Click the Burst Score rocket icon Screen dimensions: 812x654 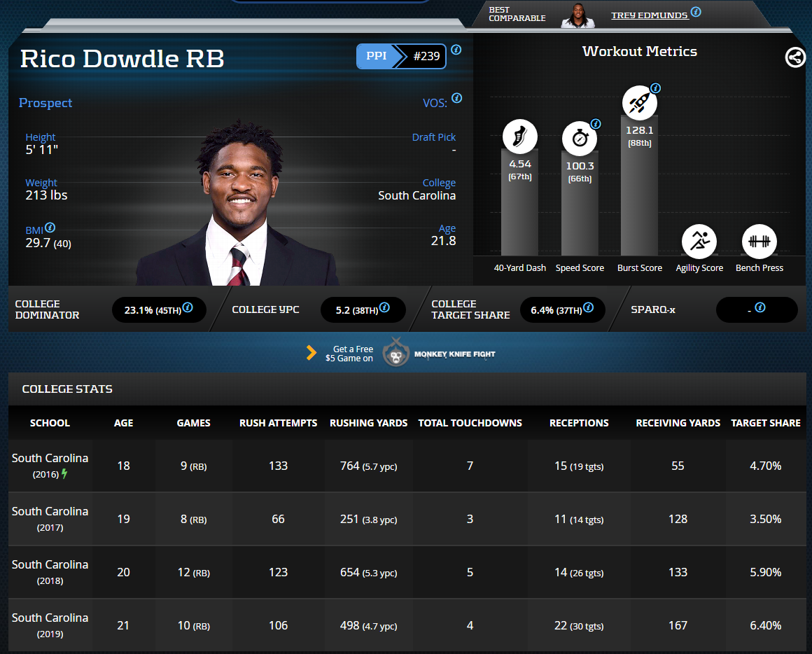pyautogui.click(x=640, y=103)
